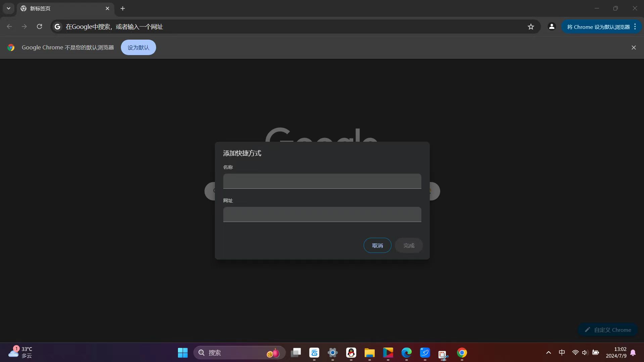Image resolution: width=644 pixels, height=362 pixels.
Task: Toggle the Chinese input method indicator
Action: 562,353
